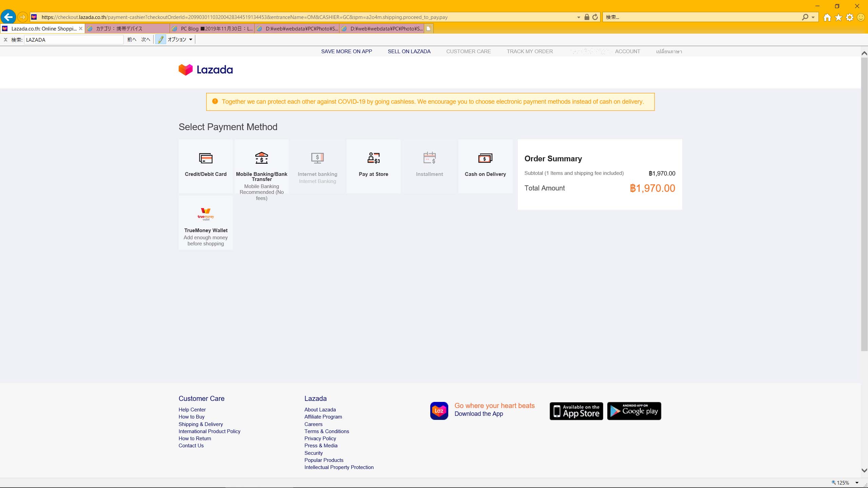Viewport: 868px width, 488px height.
Task: Open the browser tools gear icon
Action: coord(850,17)
